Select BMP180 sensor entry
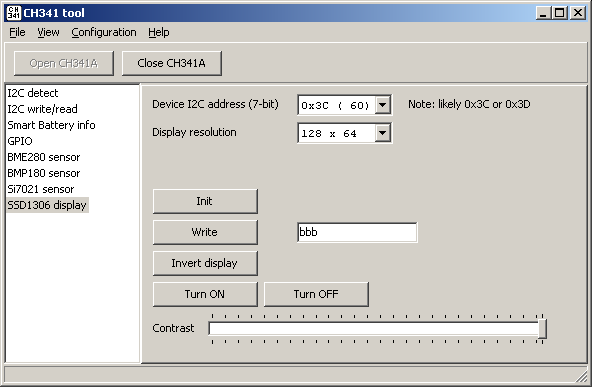Viewport: 592px width, 387px height. click(44, 173)
